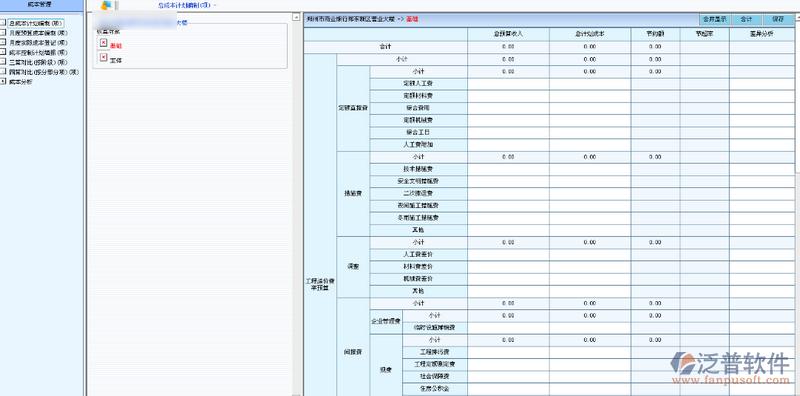This screenshot has width=800, height=396.
Task: Click the 其他 row label under 调整
Action: coord(418,291)
